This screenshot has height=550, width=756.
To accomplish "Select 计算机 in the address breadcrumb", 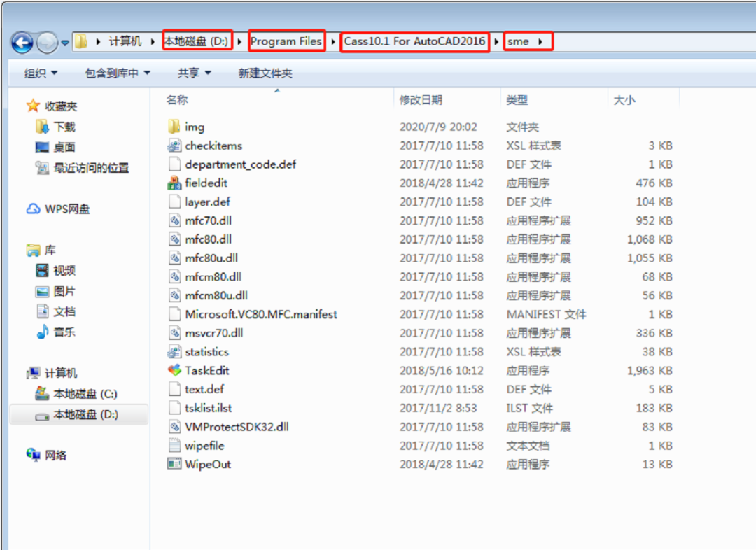I will (x=125, y=41).
